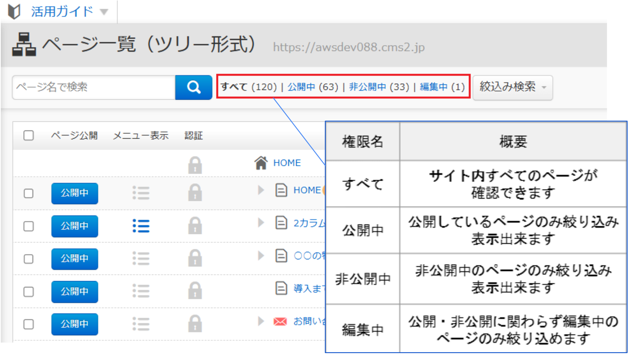
Task: Click 公開中 button in 導入ま row
Action: (x=75, y=292)
